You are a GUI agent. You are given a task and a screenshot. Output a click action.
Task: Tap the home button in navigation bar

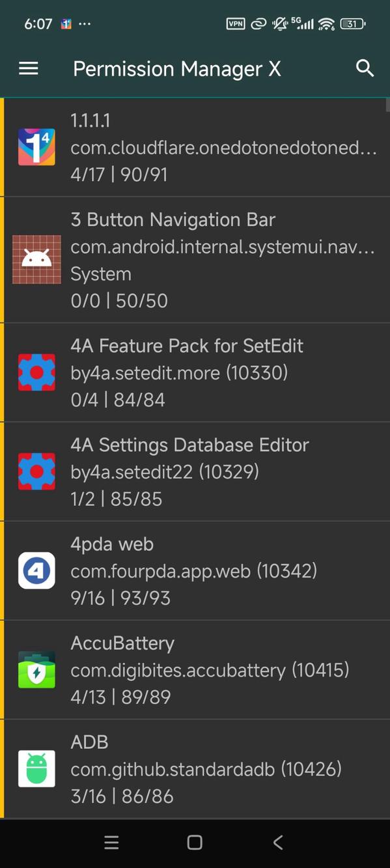195,842
